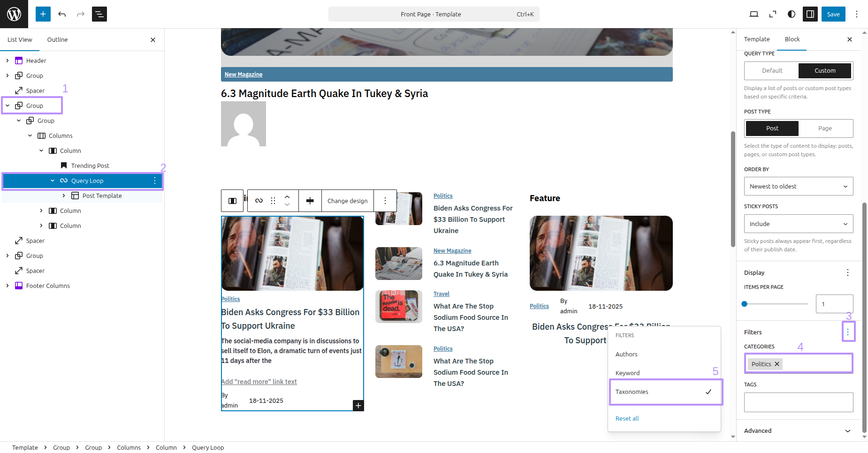Switch to the Outline tab
868x453 pixels.
(57, 40)
